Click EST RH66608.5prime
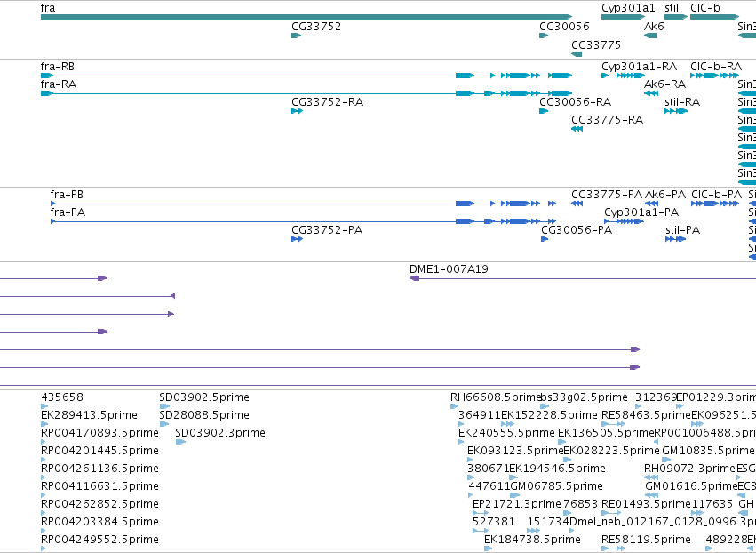Image resolution: width=756 pixels, height=553 pixels. [454, 406]
